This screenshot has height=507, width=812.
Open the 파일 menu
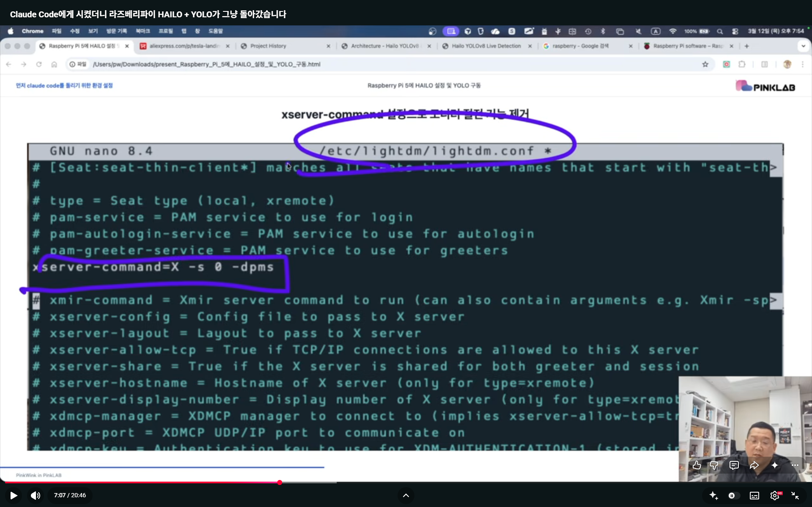[x=57, y=31]
